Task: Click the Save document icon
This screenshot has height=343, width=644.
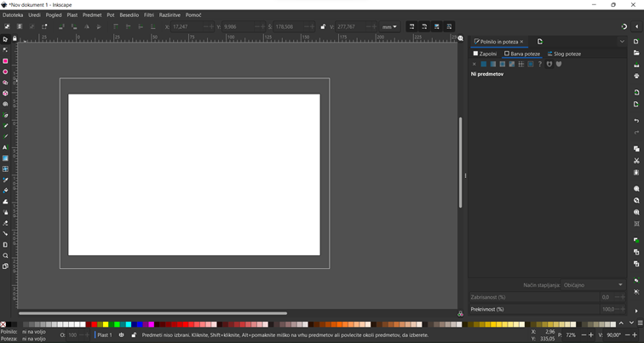Action: click(636, 65)
